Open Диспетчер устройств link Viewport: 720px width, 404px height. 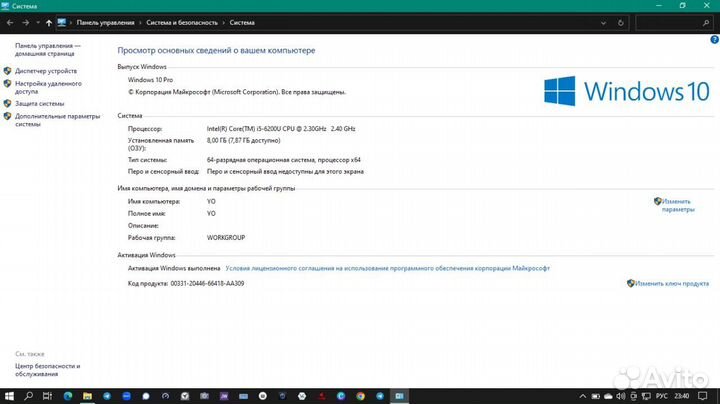(46, 71)
